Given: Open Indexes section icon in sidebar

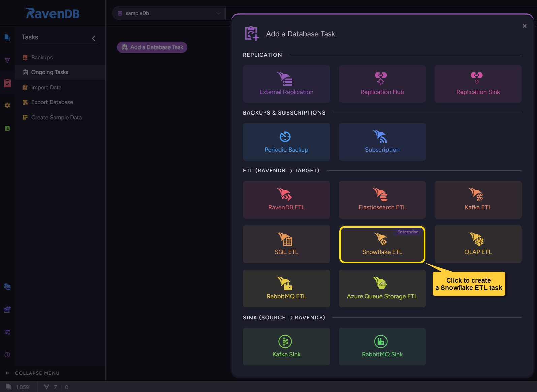Looking at the screenshot, I should (7, 60).
